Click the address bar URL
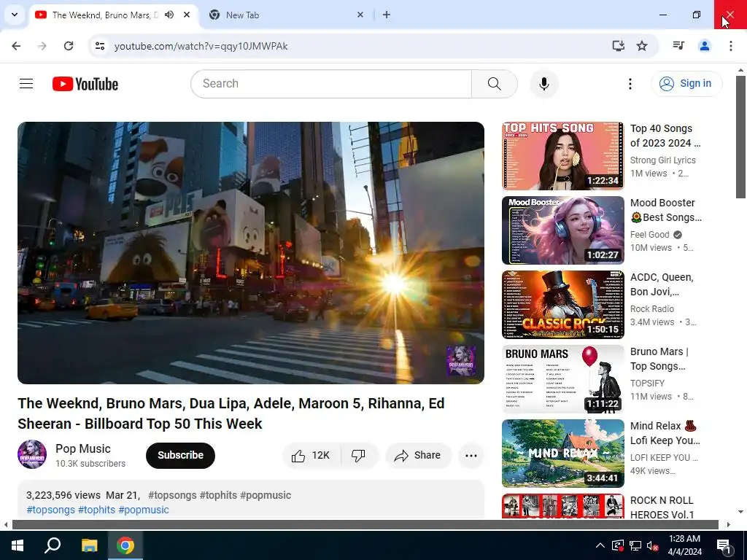This screenshot has width=747, height=560. pyautogui.click(x=201, y=46)
